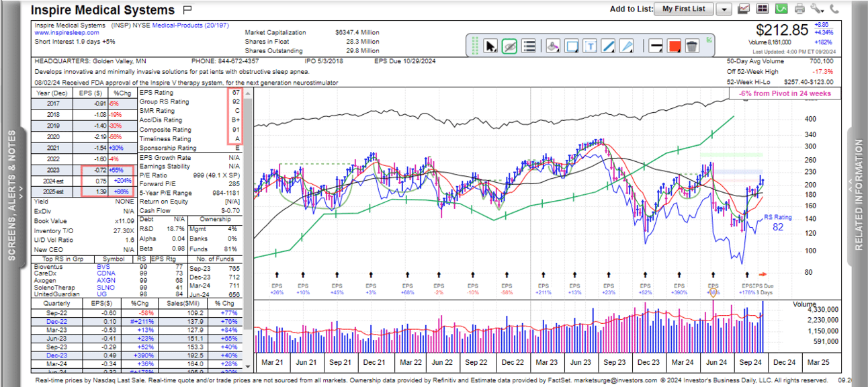This screenshot has width=868, height=387.
Task: Select the rectangle shape tool
Action: [572, 46]
